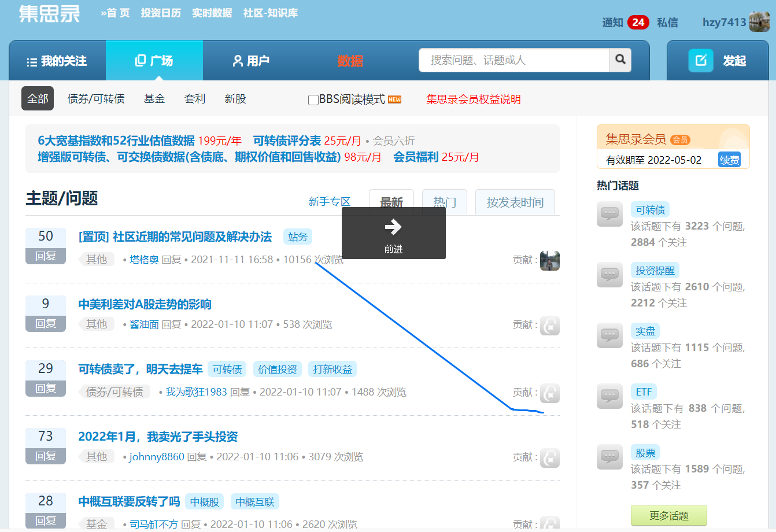Click the 发起 button
Viewport: 776px width, 532px height.
click(718, 60)
